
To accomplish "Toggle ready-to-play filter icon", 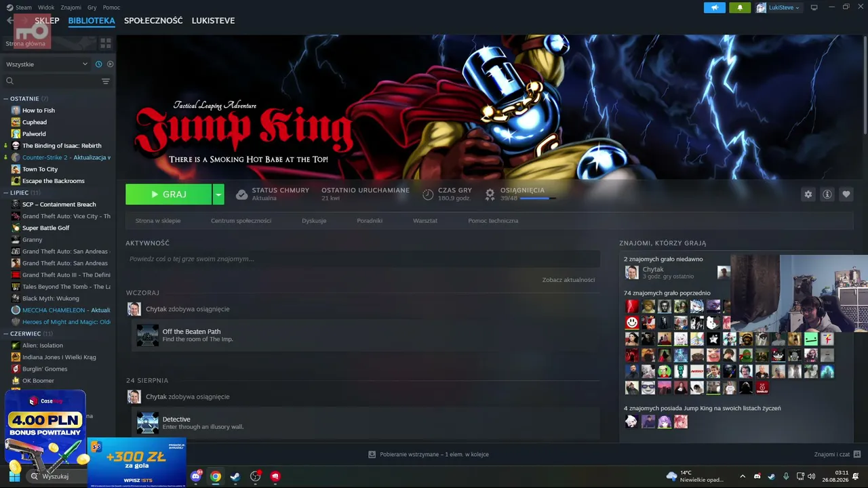I will pyautogui.click(x=110, y=64).
